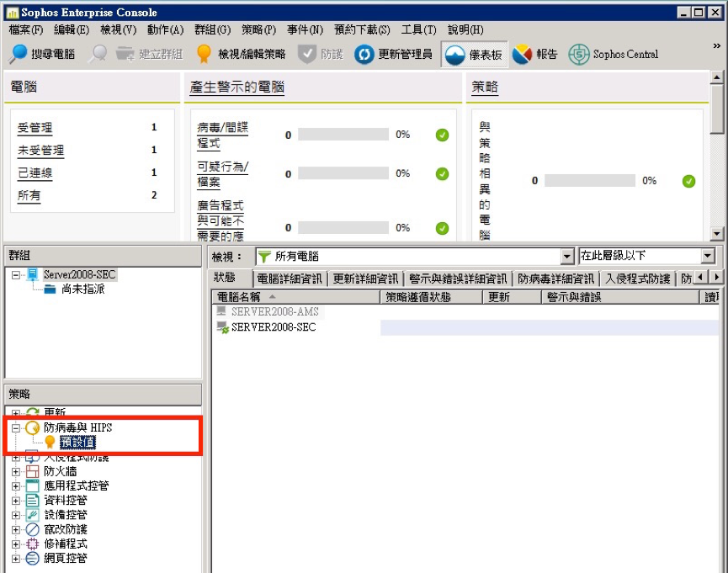Screen dimensions: 728x573
Task: Click the 可疑行為/檔案 alert link
Action: click(223, 174)
